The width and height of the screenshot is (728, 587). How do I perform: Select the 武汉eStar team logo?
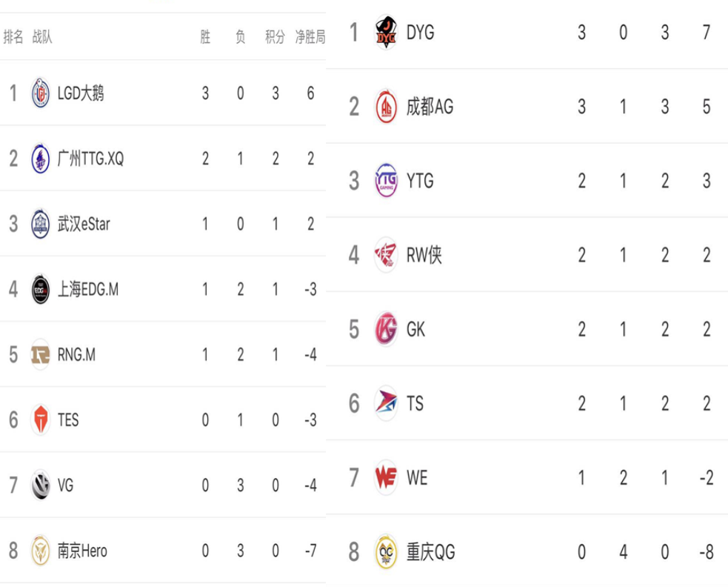point(41,224)
